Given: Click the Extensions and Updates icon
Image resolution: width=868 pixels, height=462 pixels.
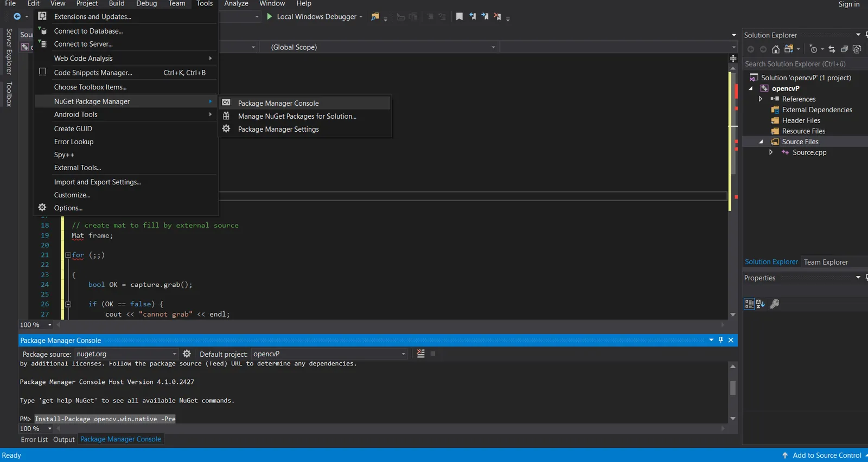Looking at the screenshot, I should coord(42,16).
